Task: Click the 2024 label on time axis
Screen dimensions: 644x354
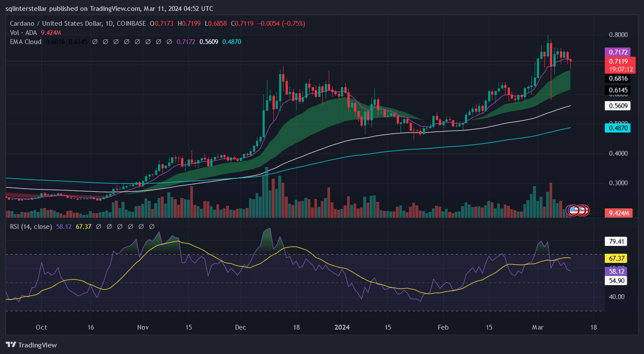Action: [x=341, y=327]
